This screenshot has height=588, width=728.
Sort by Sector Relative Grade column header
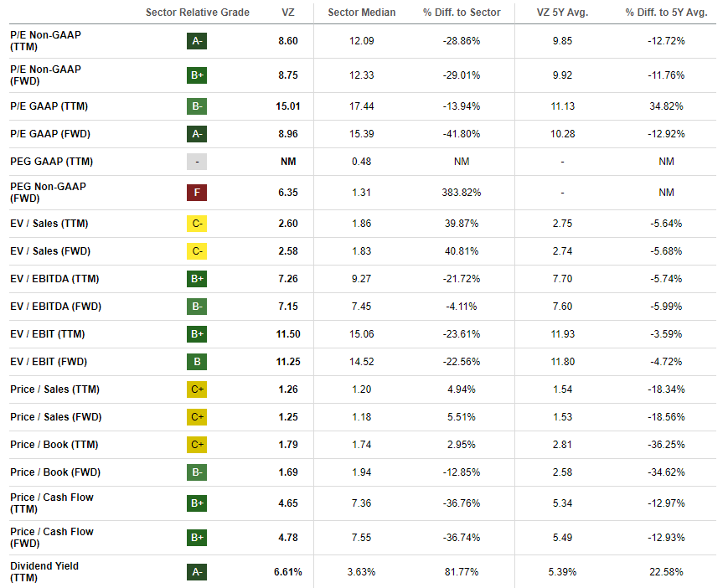click(x=197, y=13)
